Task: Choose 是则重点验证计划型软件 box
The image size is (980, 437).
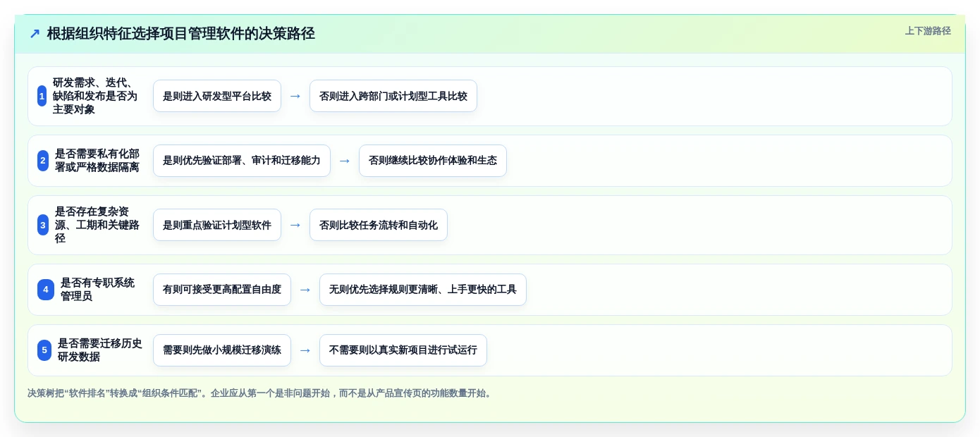Action: click(x=217, y=225)
